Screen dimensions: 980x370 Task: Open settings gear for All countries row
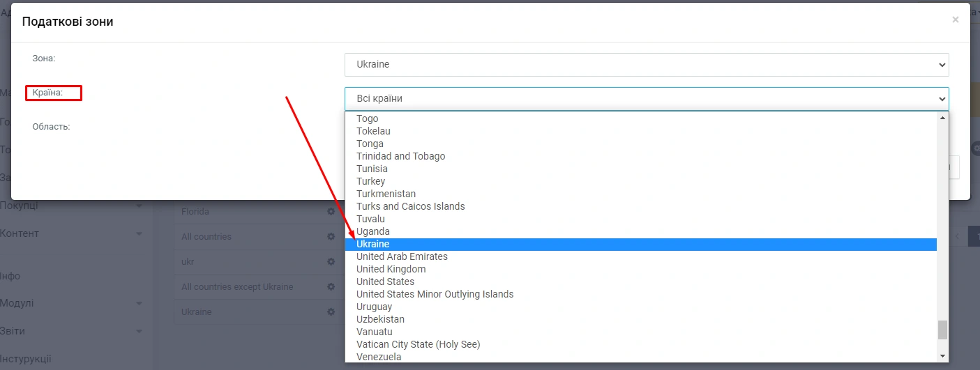(x=331, y=237)
